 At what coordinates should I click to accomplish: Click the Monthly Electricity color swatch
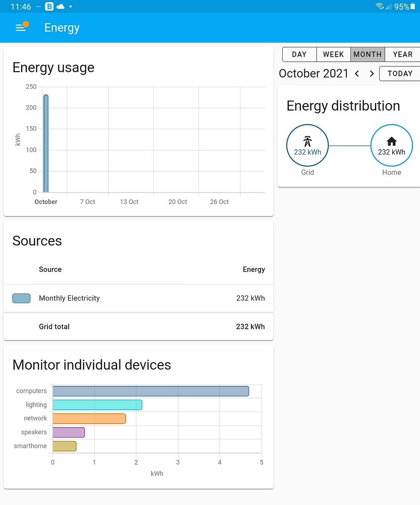pos(21,298)
